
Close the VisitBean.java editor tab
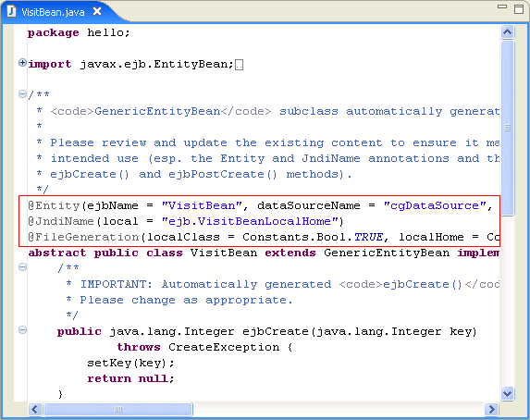(97, 11)
